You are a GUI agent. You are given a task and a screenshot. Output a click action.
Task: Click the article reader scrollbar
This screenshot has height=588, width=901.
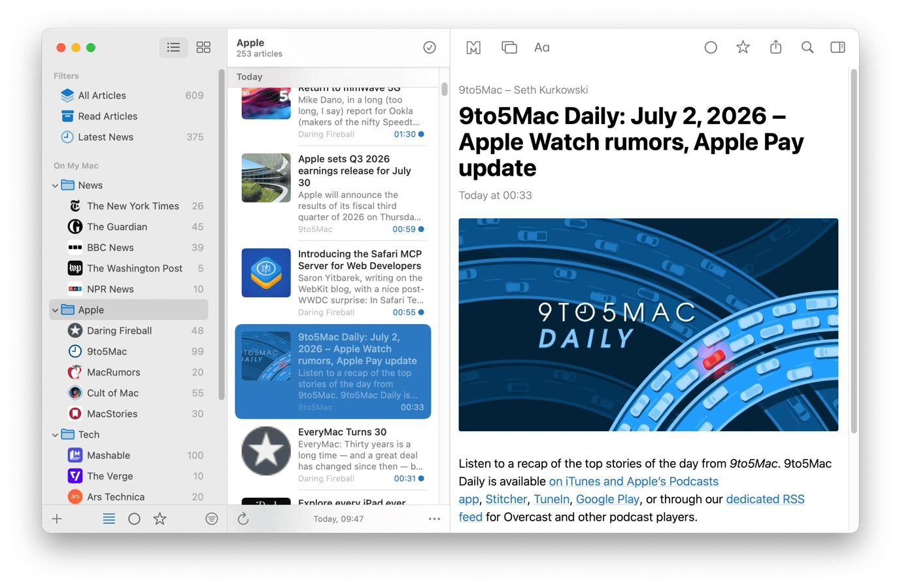[x=853, y=252]
